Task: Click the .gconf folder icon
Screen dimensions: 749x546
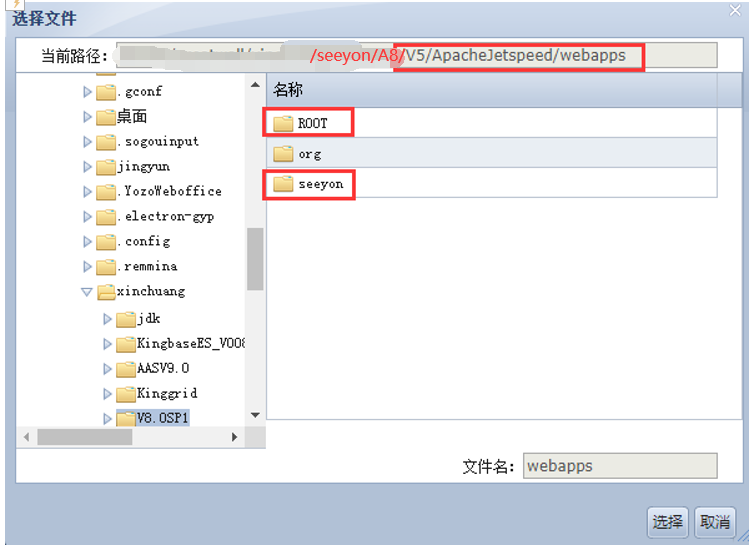Action: (106, 92)
